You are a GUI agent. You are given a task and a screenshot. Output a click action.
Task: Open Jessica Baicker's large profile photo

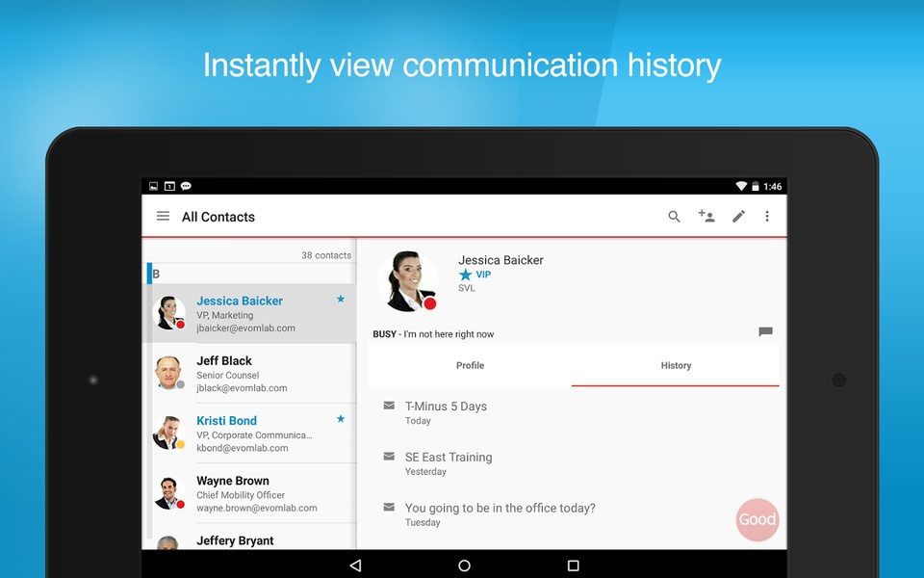(408, 281)
